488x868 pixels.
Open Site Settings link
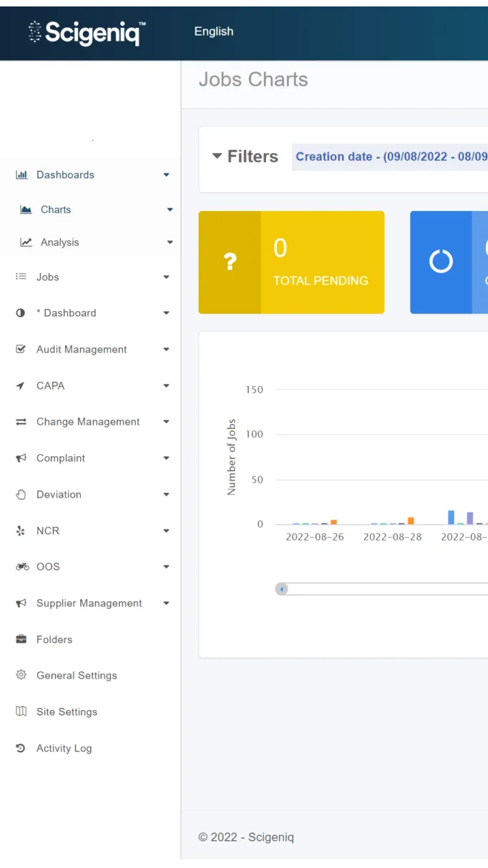67,712
